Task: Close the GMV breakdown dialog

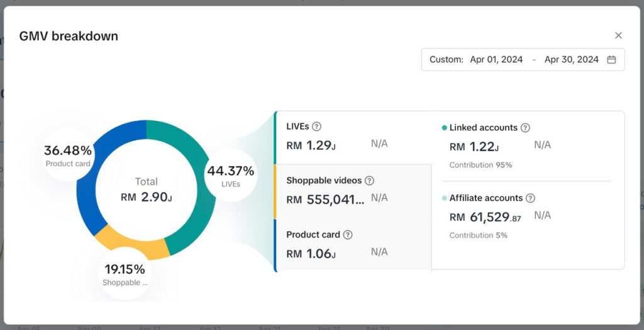Action: (x=618, y=36)
